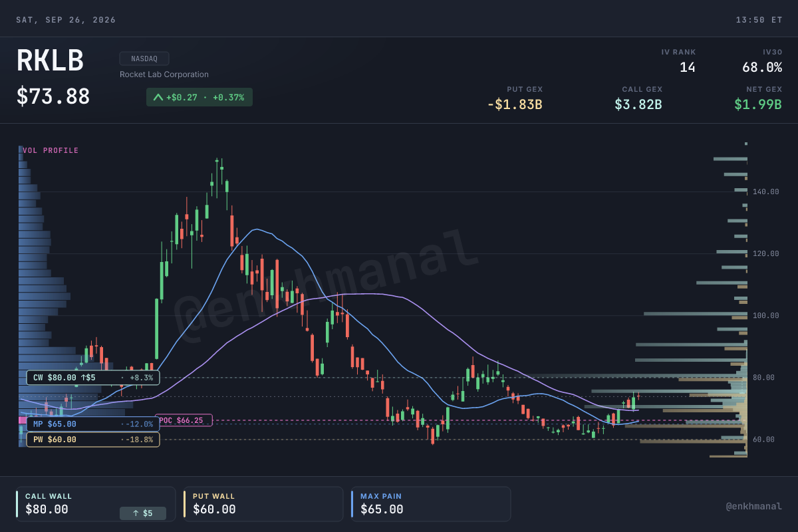Click the NASDAQ exchange badge
Screen dimensions: 798x532
[x=144, y=59]
